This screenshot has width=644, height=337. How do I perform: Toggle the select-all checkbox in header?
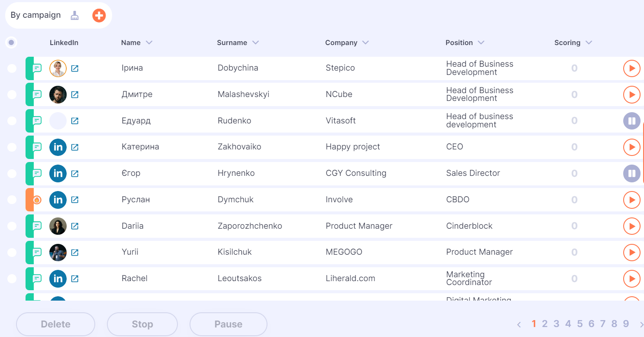(x=11, y=42)
